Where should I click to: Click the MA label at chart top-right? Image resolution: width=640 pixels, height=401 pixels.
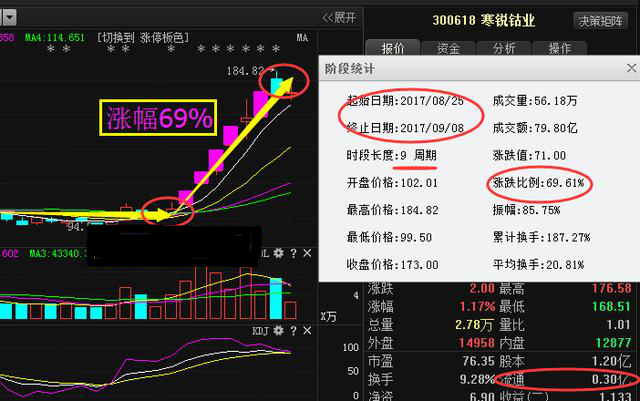tap(302, 37)
